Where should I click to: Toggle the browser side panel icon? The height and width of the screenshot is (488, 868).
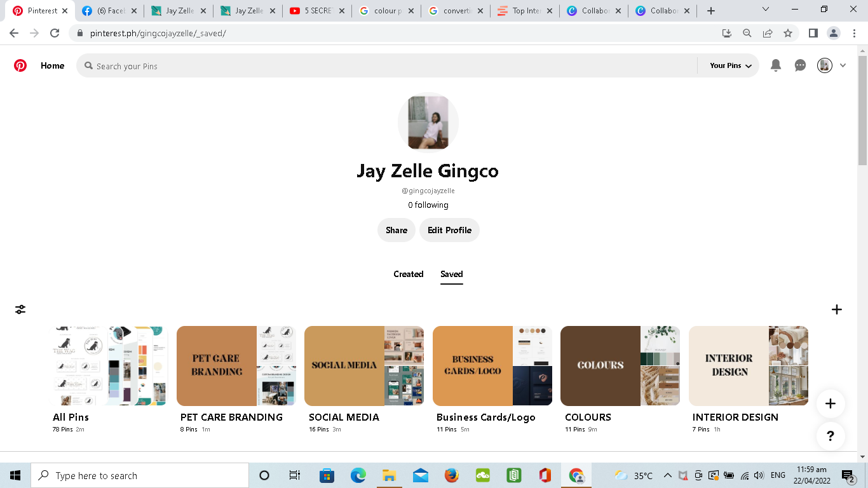(x=813, y=33)
